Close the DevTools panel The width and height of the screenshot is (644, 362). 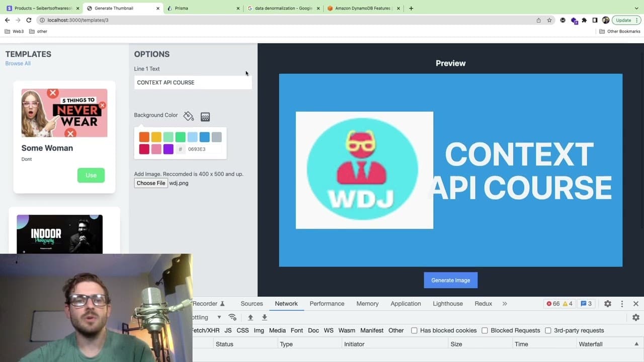[636, 304]
